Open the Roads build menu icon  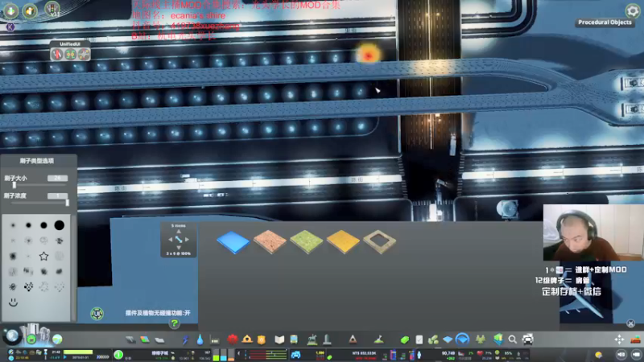pyautogui.click(x=130, y=339)
